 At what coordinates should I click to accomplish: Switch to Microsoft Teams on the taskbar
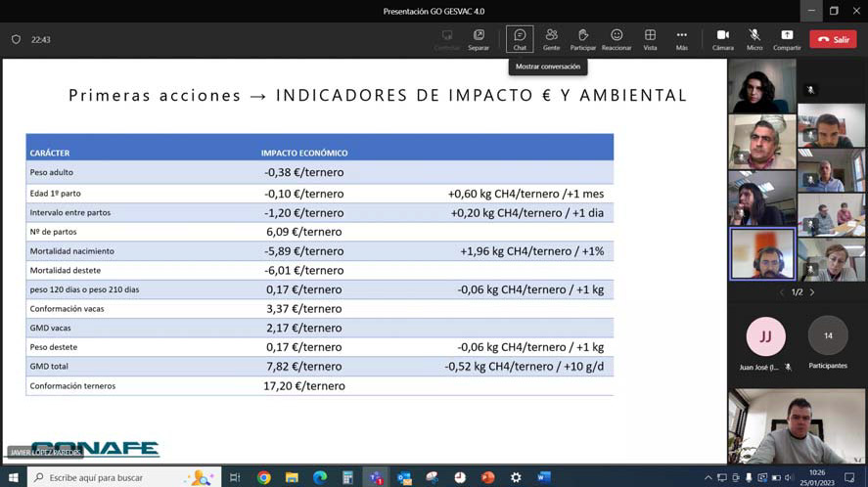pos(377,477)
